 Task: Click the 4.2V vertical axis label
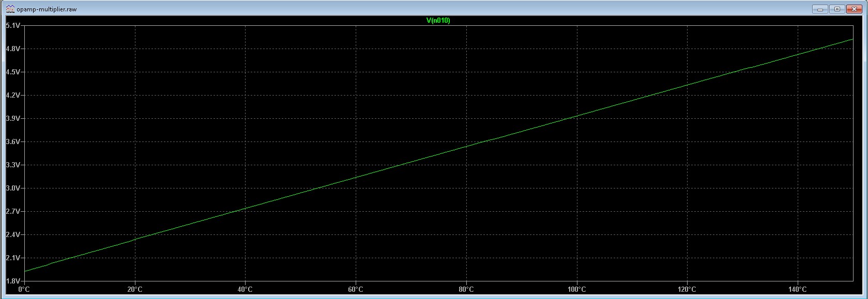pos(13,95)
